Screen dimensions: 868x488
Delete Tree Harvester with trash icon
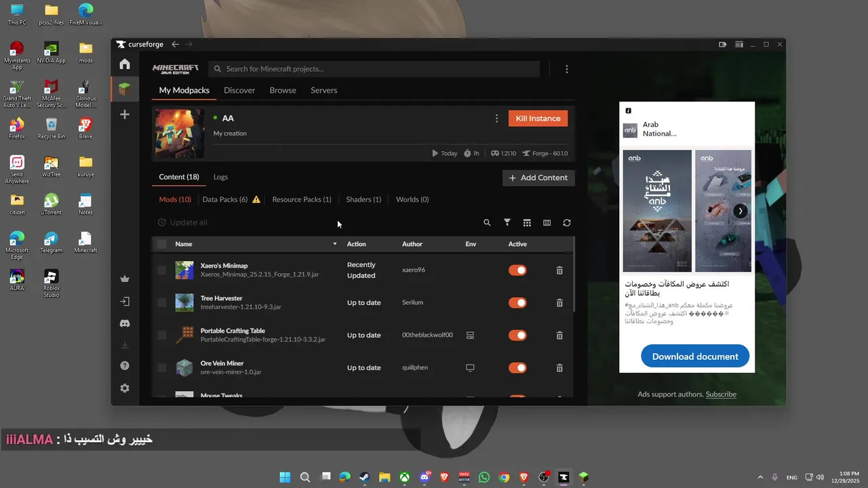click(559, 303)
